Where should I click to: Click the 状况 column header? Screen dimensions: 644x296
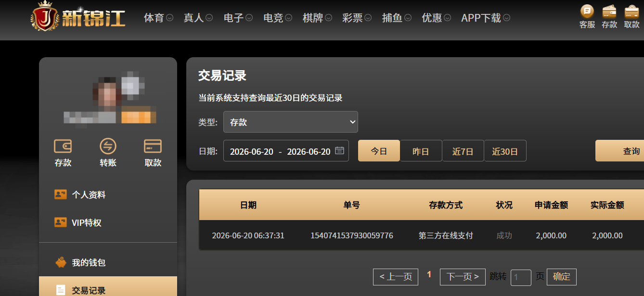pos(504,205)
